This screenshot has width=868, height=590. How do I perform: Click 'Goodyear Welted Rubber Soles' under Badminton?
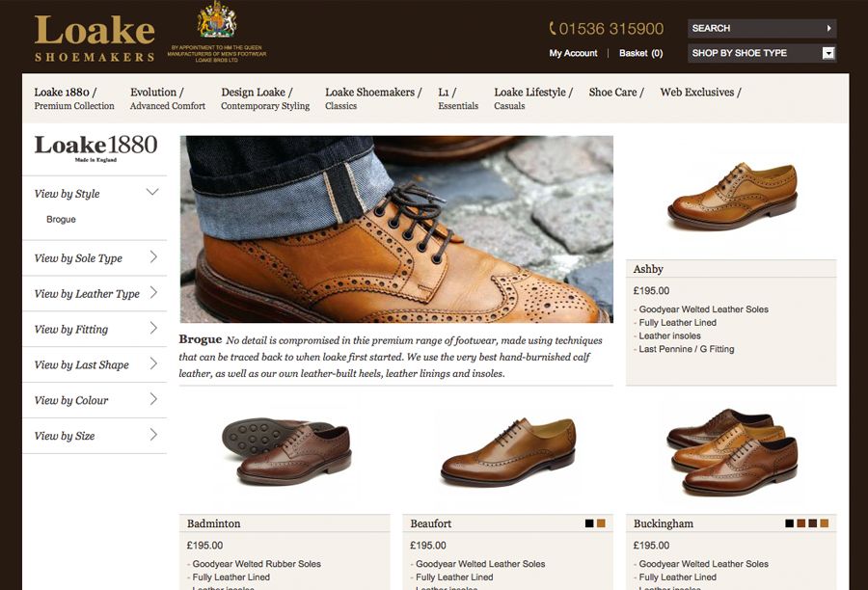[x=257, y=564]
